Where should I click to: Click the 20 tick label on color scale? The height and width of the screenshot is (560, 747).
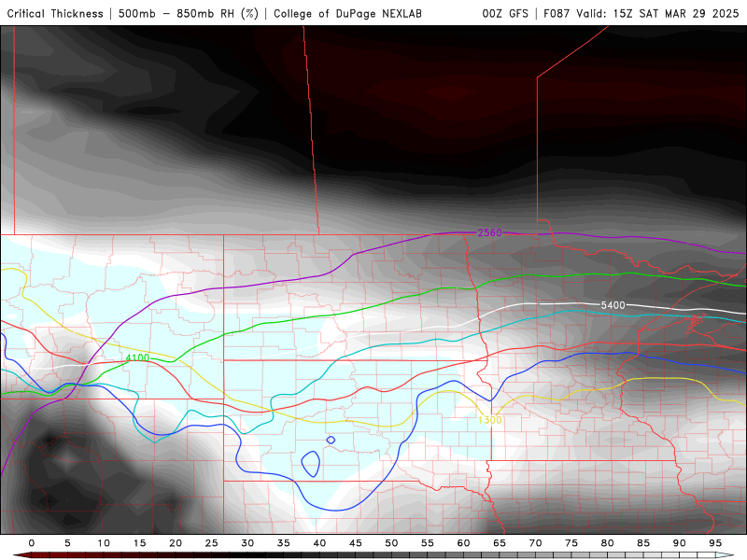click(176, 543)
